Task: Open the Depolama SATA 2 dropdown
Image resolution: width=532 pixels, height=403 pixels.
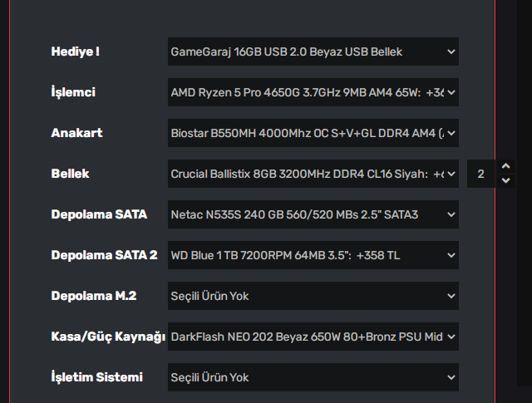Action: click(313, 255)
